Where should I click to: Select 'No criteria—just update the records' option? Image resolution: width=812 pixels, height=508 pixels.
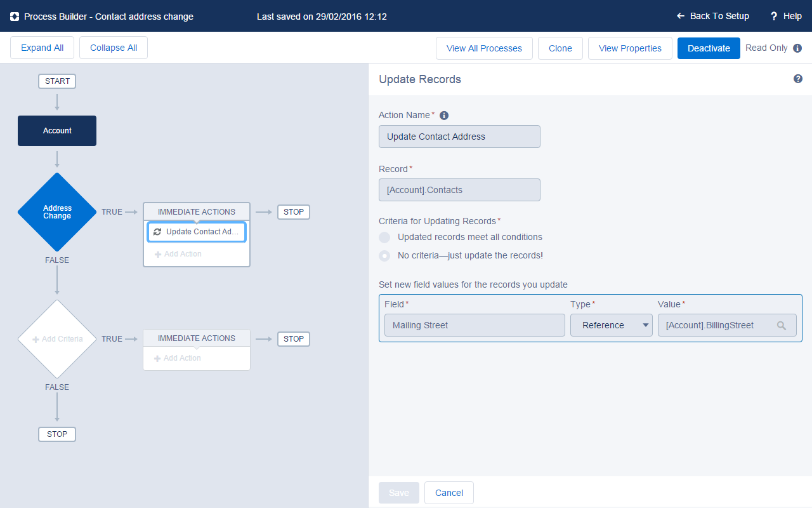tap(384, 256)
